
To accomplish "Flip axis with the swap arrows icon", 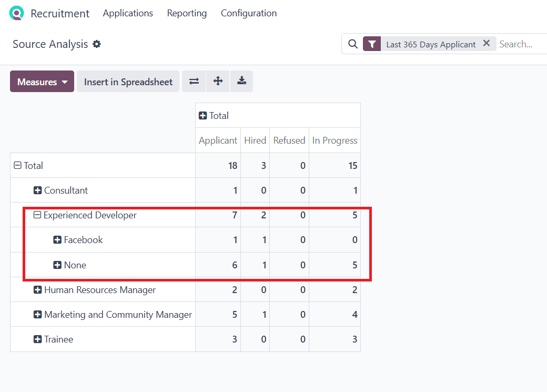I will pos(194,82).
